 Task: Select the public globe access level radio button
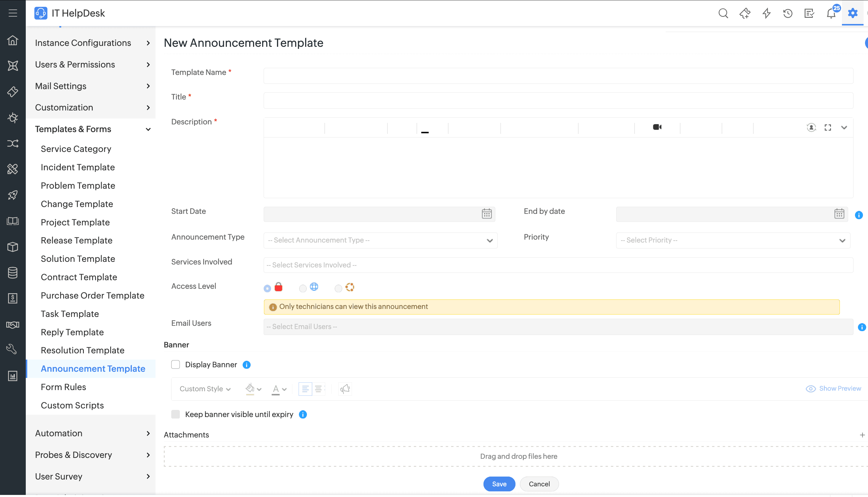click(302, 288)
